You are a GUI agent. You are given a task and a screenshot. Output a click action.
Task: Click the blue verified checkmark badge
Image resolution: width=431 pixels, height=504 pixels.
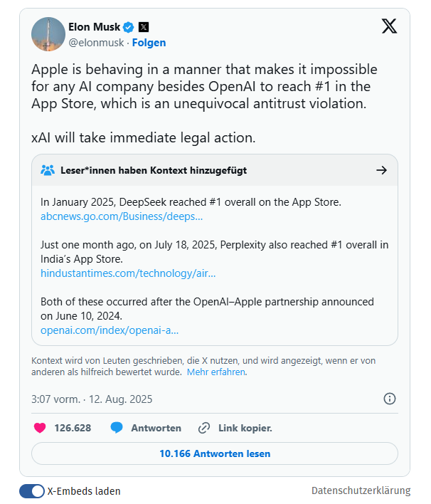(x=129, y=27)
